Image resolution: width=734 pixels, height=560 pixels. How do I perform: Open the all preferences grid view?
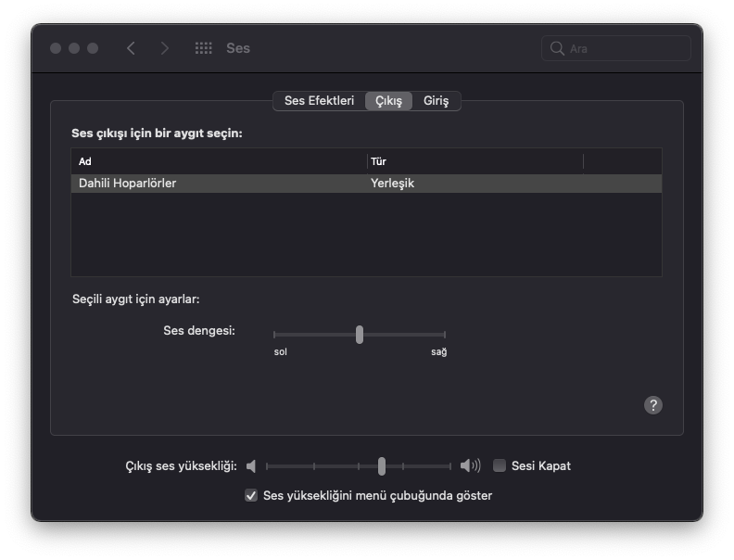[x=204, y=48]
